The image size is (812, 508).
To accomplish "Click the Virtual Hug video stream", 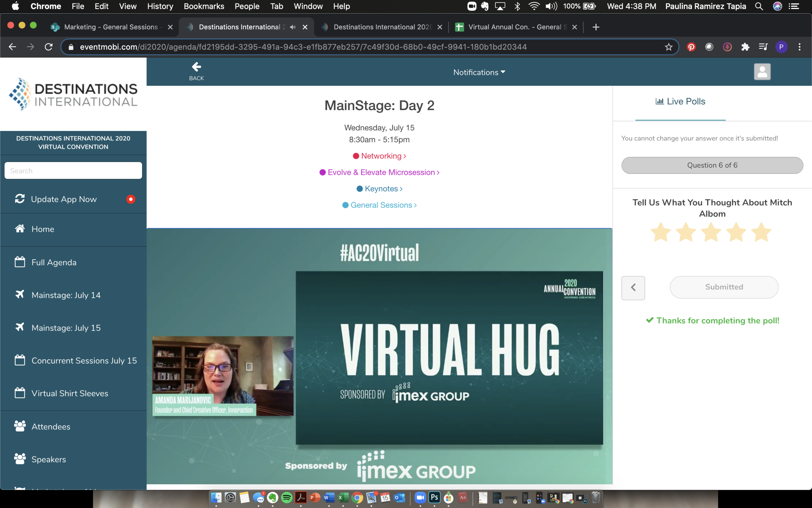I will pos(379,357).
